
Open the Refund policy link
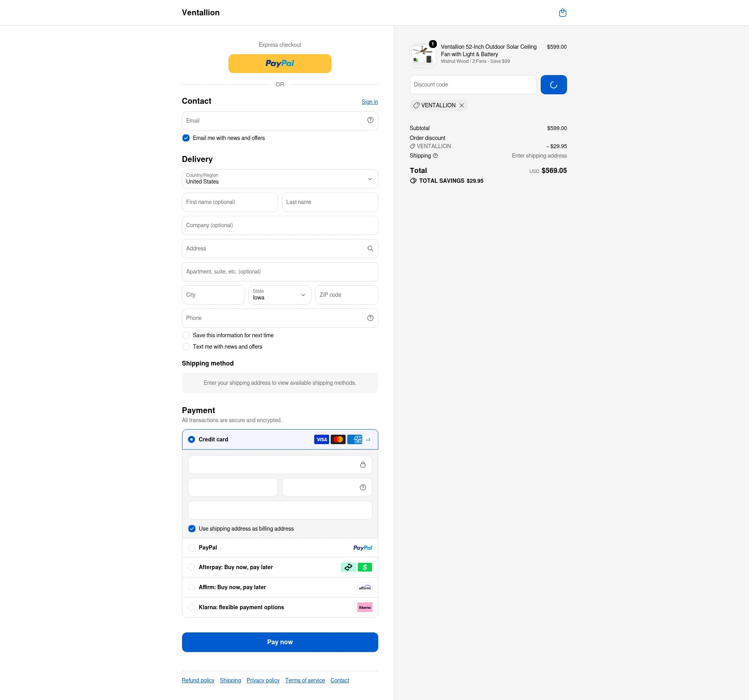point(198,680)
